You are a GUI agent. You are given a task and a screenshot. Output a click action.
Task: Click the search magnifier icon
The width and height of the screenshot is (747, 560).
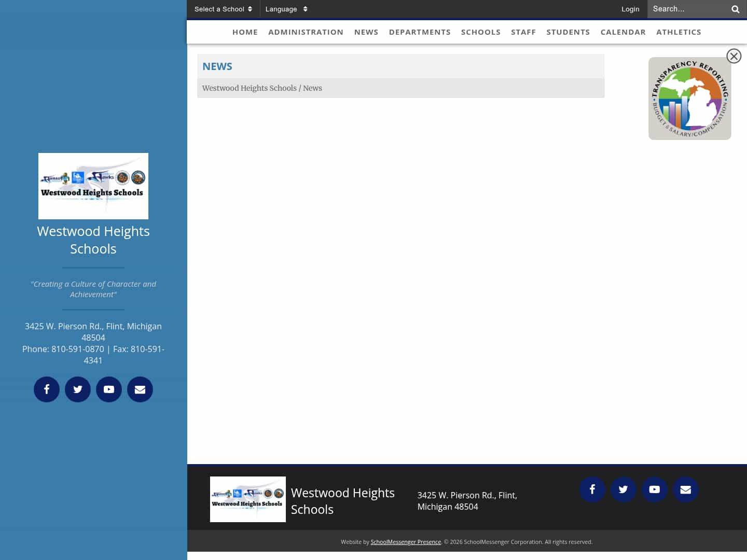[x=735, y=9]
